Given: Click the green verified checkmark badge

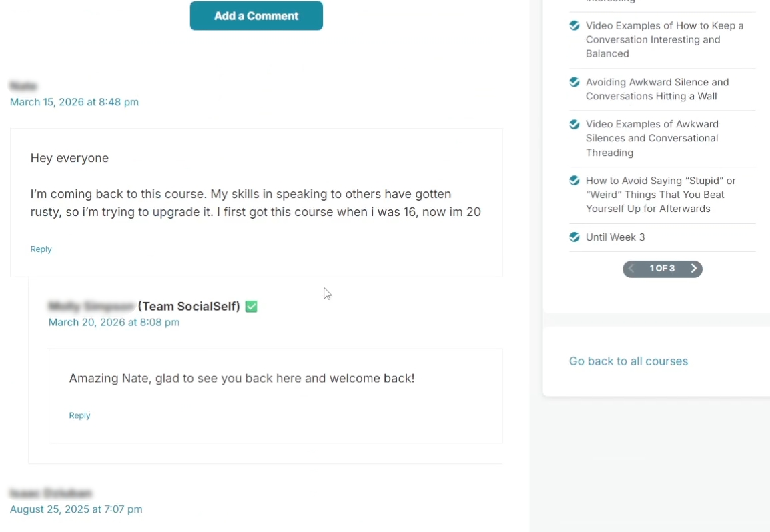Looking at the screenshot, I should point(251,307).
